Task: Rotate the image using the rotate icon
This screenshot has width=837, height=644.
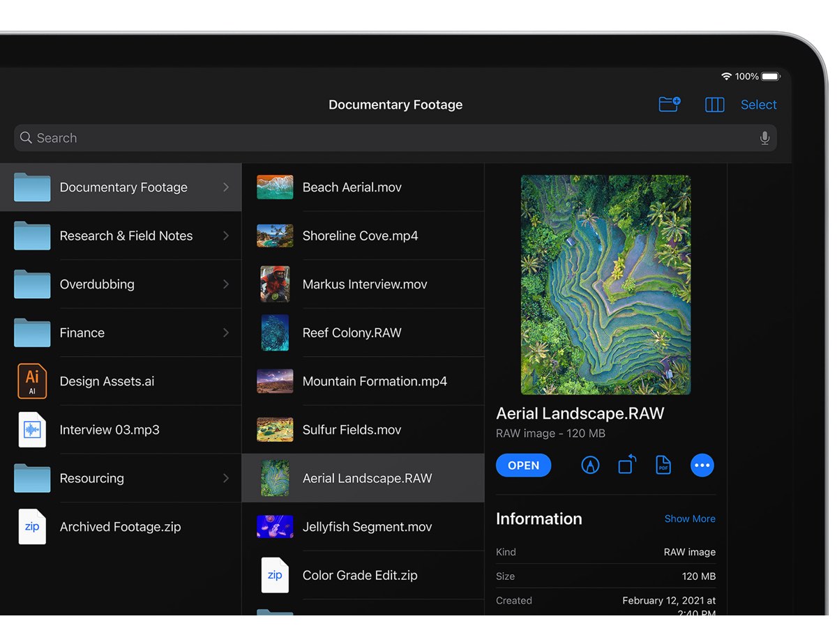Action: (627, 465)
